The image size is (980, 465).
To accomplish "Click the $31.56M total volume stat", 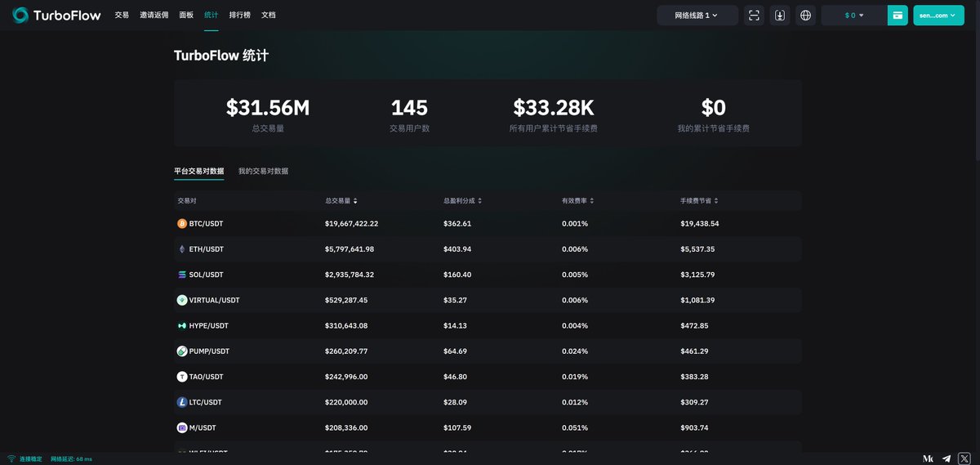I will pyautogui.click(x=268, y=107).
